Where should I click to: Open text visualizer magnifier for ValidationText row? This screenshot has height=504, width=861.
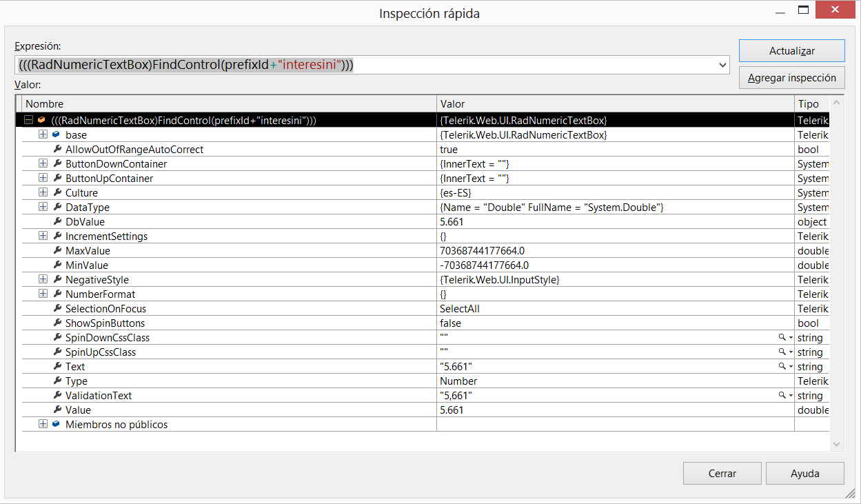coord(782,395)
